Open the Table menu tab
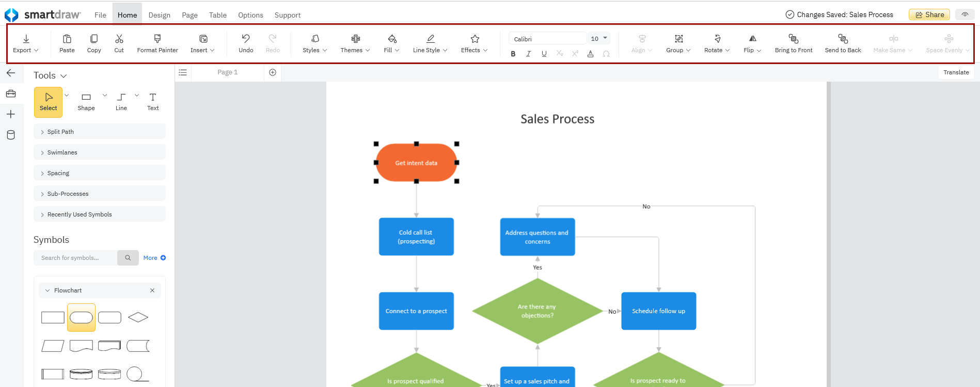 tap(217, 15)
